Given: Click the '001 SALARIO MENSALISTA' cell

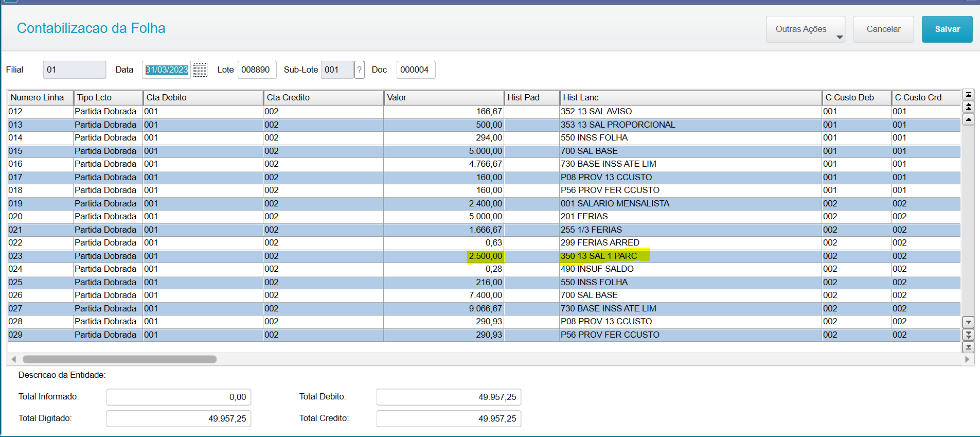Looking at the screenshot, I should click(x=691, y=203).
